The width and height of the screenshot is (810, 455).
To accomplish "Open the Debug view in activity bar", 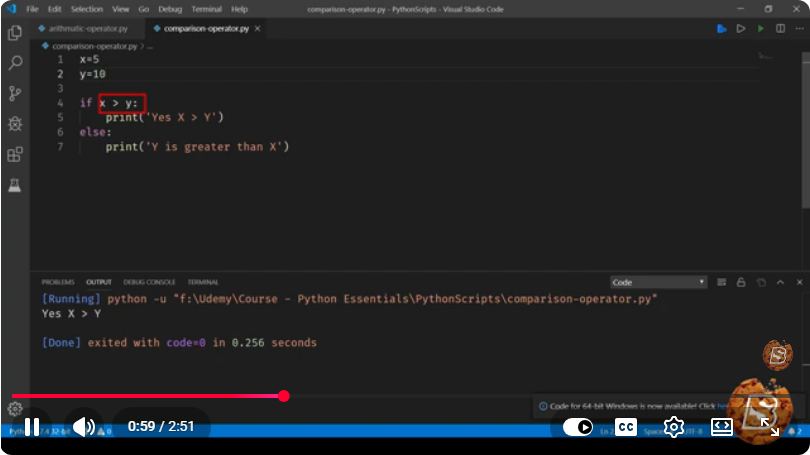I will click(x=15, y=124).
